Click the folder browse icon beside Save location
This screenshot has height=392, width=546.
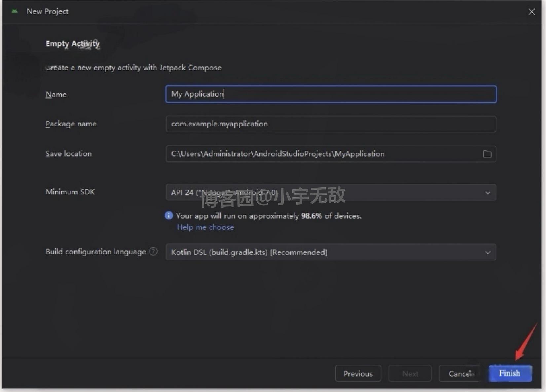click(x=487, y=154)
